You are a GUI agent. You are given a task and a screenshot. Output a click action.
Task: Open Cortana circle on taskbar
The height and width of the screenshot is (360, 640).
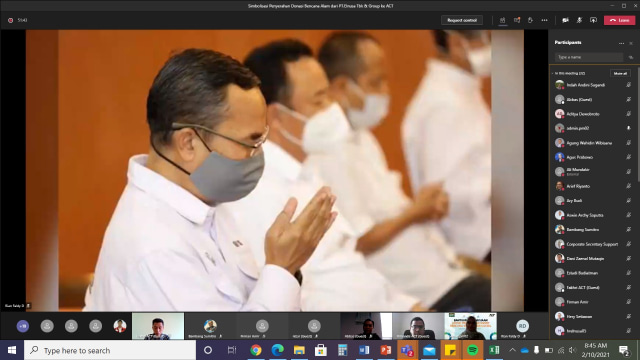click(208, 350)
